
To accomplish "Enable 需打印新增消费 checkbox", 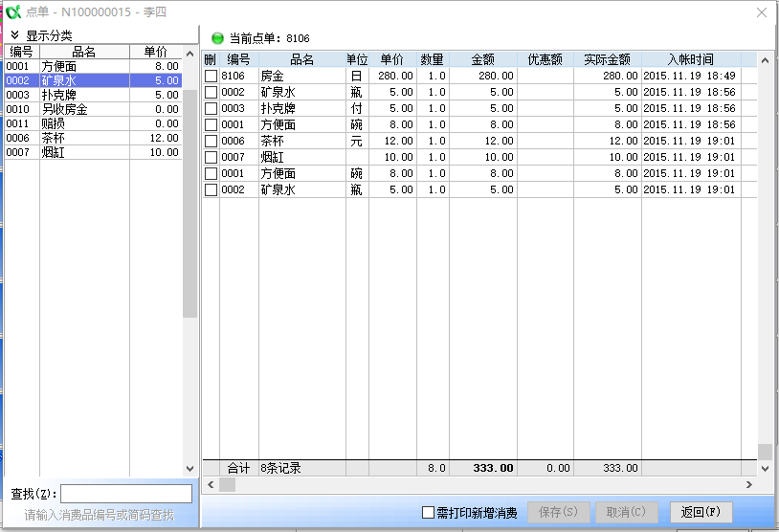I will (x=429, y=512).
